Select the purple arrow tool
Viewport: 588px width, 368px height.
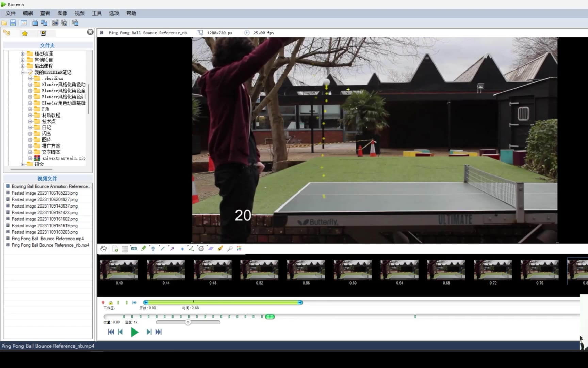tap(172, 249)
